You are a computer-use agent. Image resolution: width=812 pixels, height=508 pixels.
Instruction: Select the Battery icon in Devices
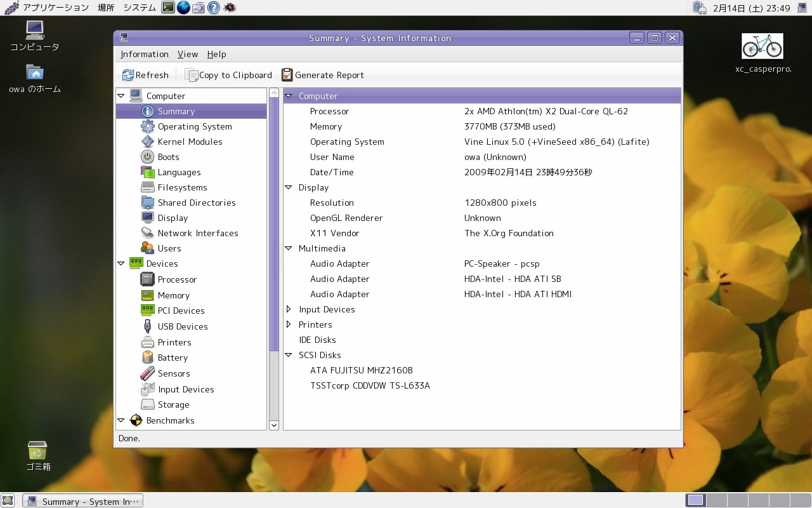pos(147,358)
